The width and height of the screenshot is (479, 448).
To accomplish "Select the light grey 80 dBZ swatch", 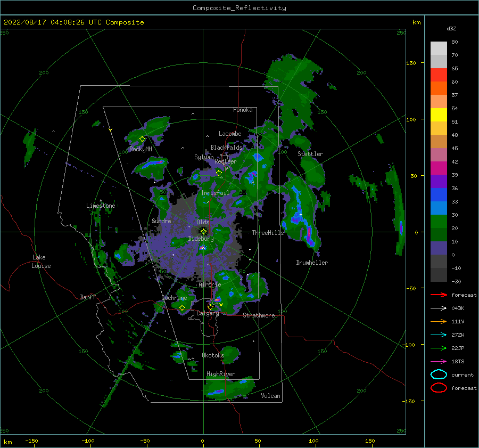I will 439,48.
